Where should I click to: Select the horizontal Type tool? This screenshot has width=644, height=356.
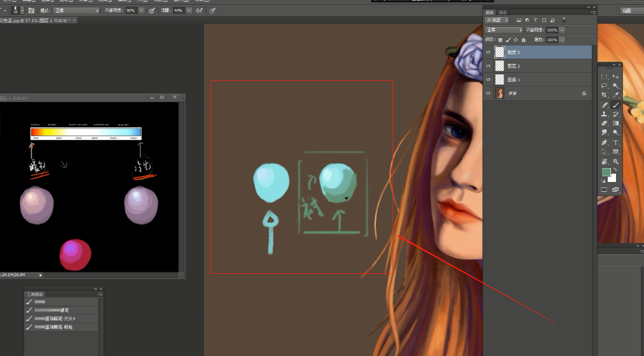click(x=616, y=142)
